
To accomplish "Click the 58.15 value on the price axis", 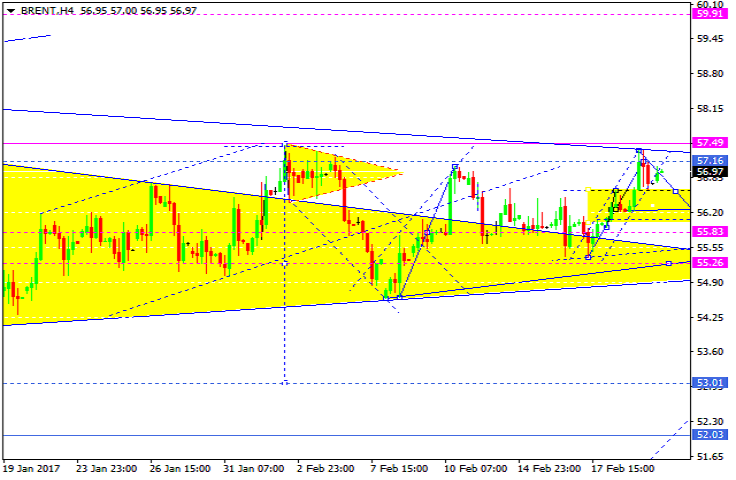I will click(x=709, y=108).
